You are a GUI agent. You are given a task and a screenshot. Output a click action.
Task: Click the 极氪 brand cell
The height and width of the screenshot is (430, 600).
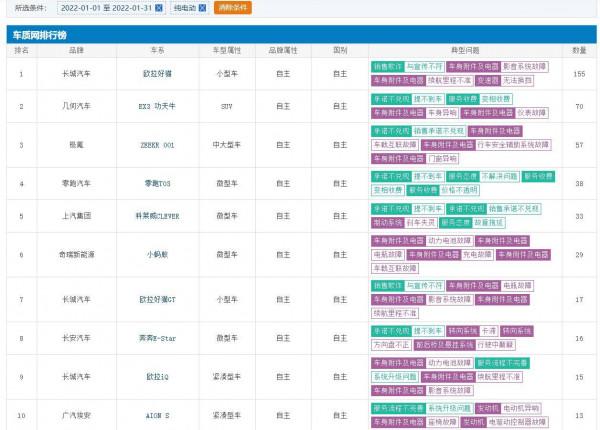click(77, 145)
